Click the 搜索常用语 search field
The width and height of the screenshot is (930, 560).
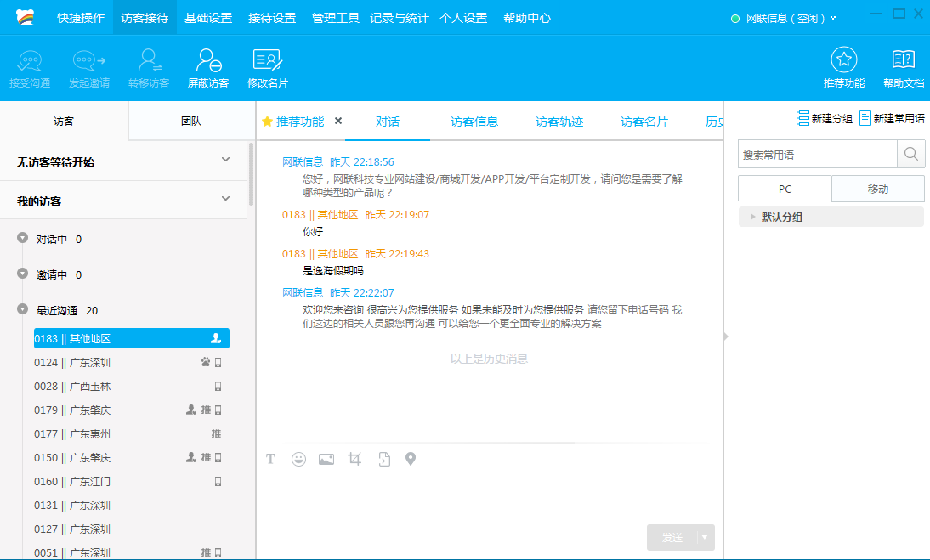pos(817,155)
